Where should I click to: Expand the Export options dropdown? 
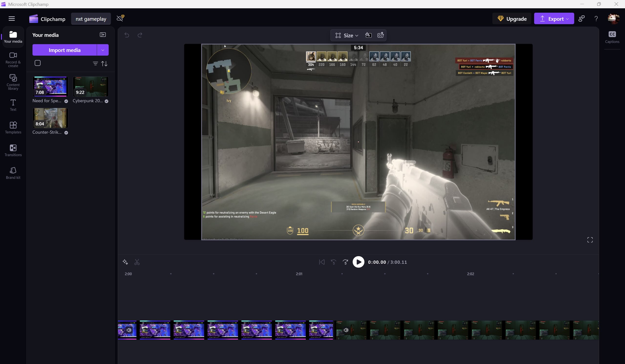567,19
